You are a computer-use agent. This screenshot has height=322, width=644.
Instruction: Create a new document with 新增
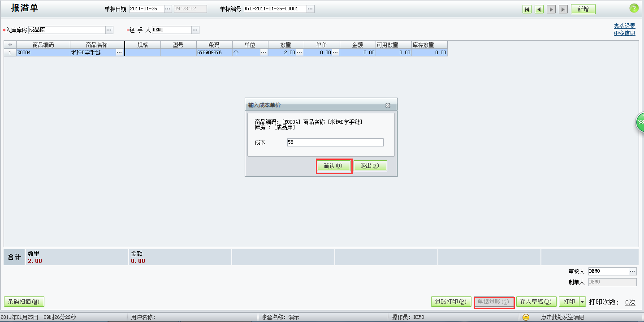click(x=583, y=9)
